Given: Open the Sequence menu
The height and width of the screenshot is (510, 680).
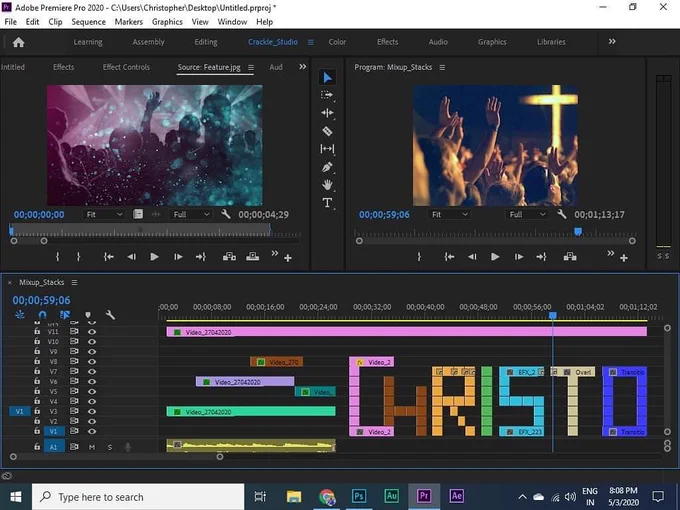Looking at the screenshot, I should pos(88,22).
